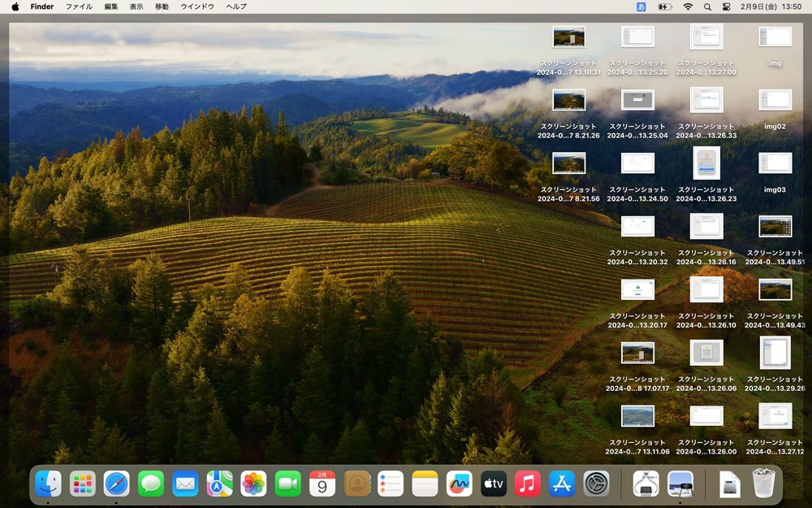The width and height of the screenshot is (812, 508).
Task: Open the 編集 menu
Action: (x=110, y=7)
